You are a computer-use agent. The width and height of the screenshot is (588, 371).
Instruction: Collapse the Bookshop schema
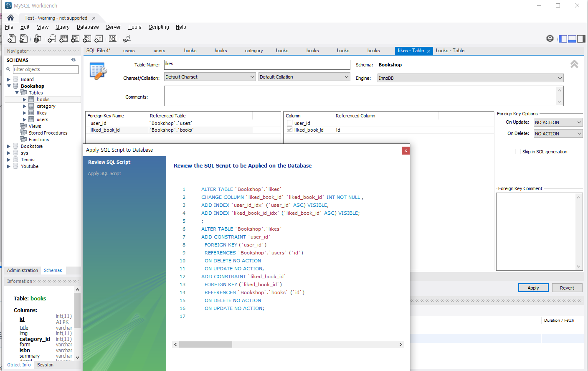tap(8, 86)
